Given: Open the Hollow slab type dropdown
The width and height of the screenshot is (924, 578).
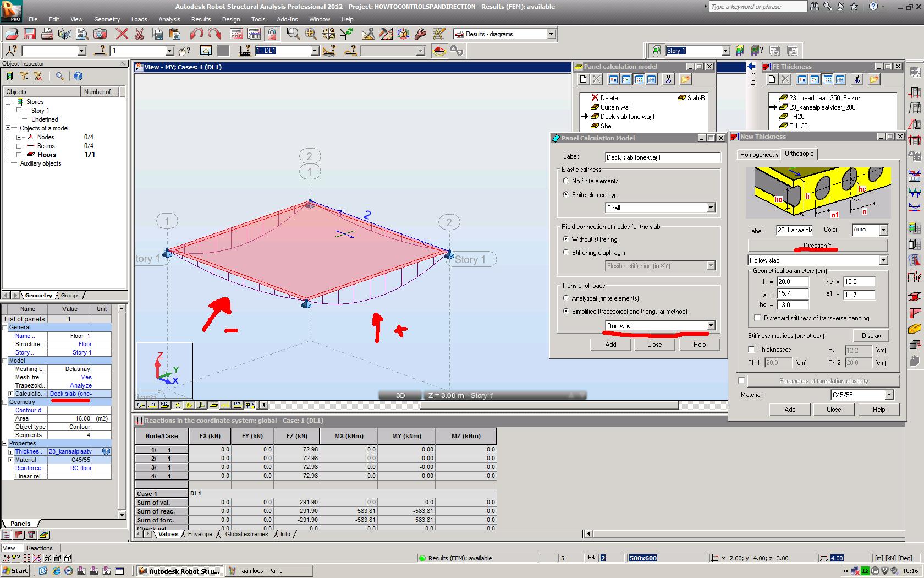Looking at the screenshot, I should (883, 260).
